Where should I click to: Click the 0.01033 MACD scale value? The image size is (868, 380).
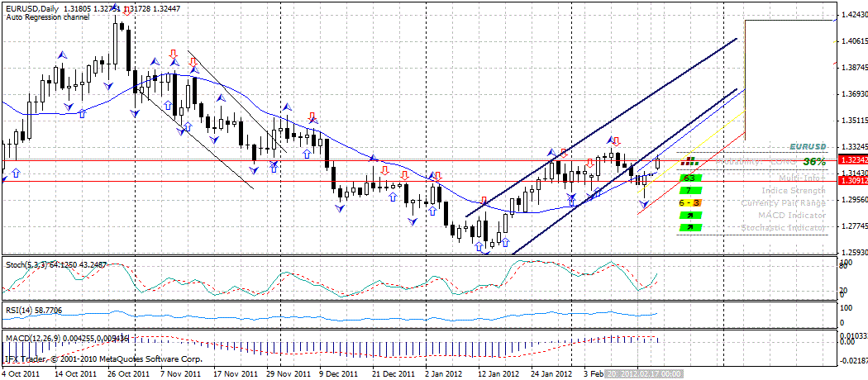[x=856, y=335]
